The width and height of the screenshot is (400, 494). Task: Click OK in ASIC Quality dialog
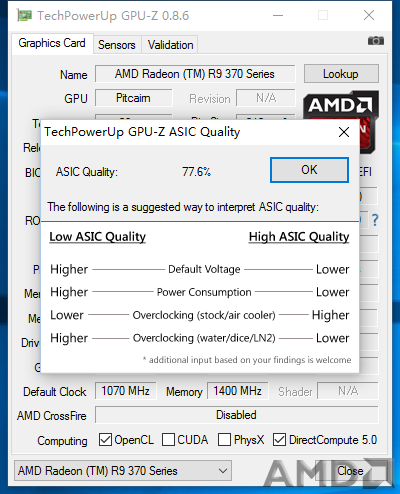(309, 170)
